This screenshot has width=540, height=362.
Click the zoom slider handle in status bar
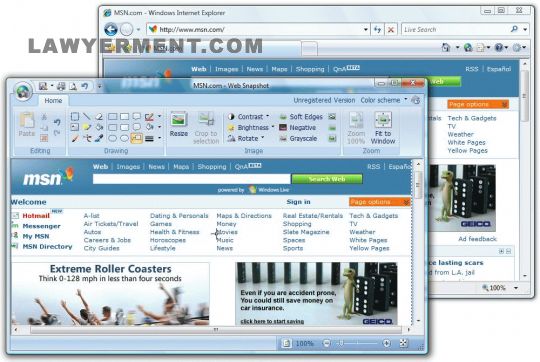tap(341, 343)
